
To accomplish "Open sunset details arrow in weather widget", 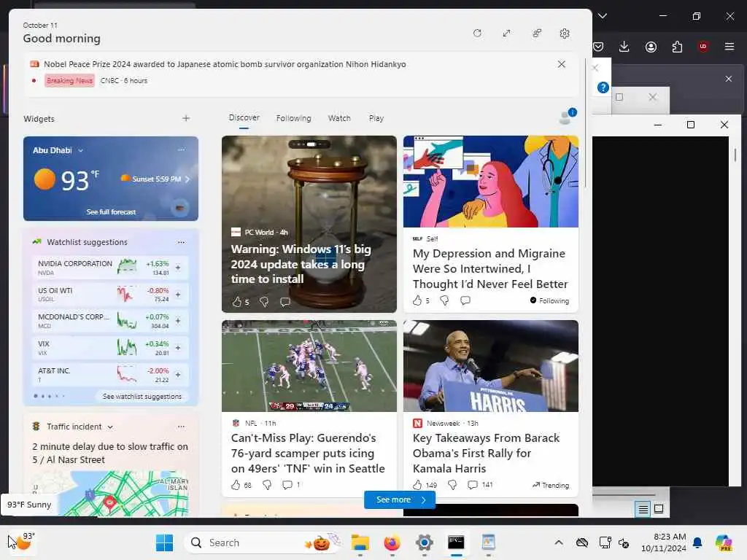I will click(x=187, y=179).
